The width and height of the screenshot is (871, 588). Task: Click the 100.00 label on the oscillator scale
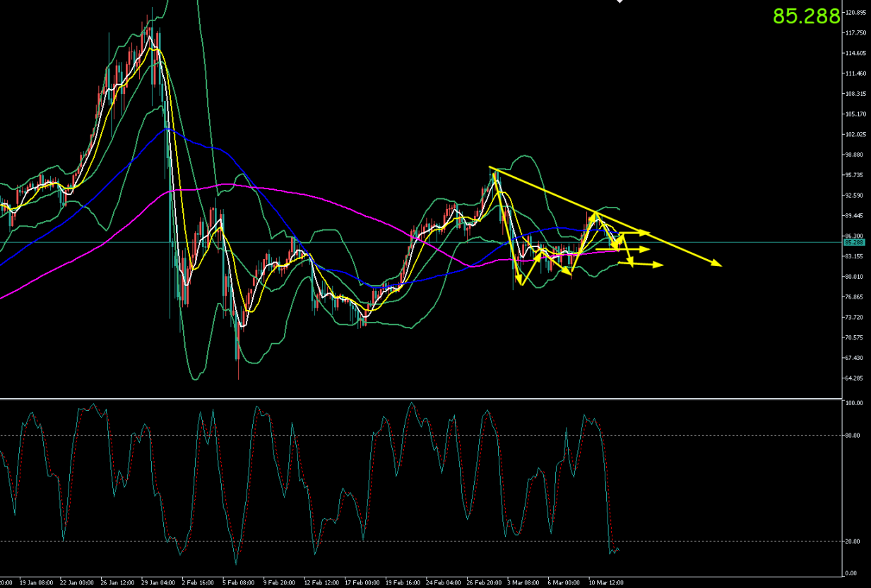coord(855,403)
